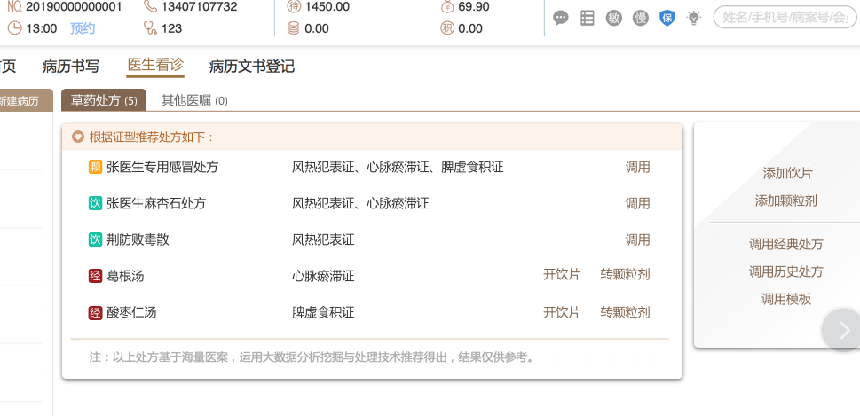Image resolution: width=860 pixels, height=417 pixels.
Task: Click the 敏 allergy badge icon
Action: (614, 17)
